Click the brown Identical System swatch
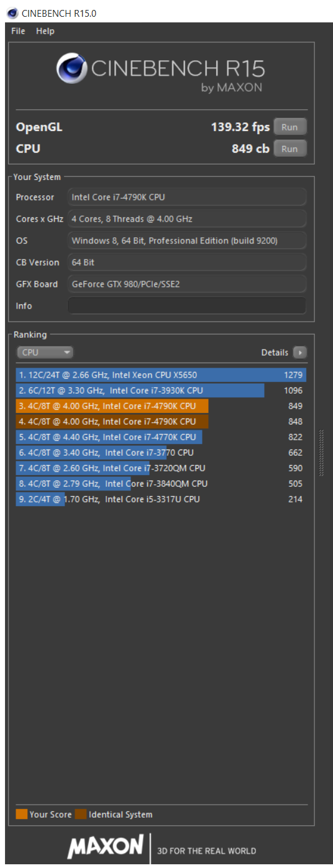This screenshot has height=868, width=333. [81, 815]
